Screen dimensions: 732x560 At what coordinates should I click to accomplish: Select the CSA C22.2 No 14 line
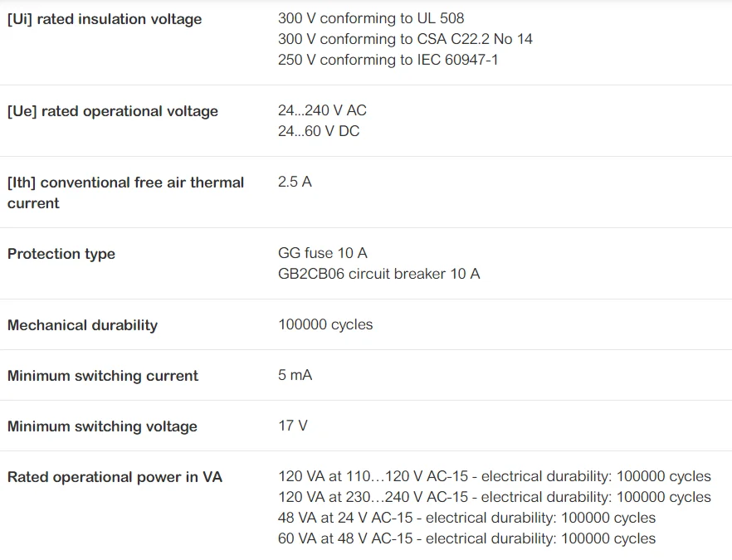[x=405, y=39]
